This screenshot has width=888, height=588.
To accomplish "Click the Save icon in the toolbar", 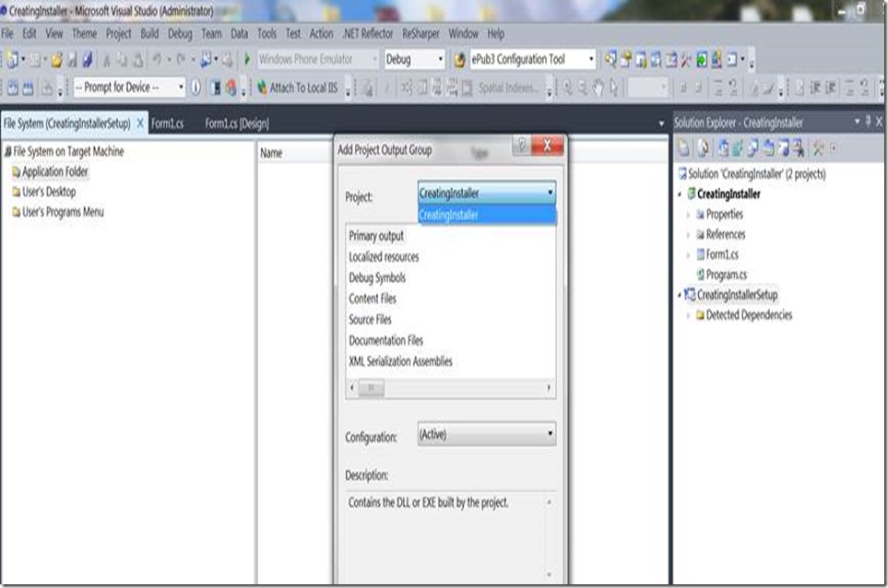I will click(72, 60).
